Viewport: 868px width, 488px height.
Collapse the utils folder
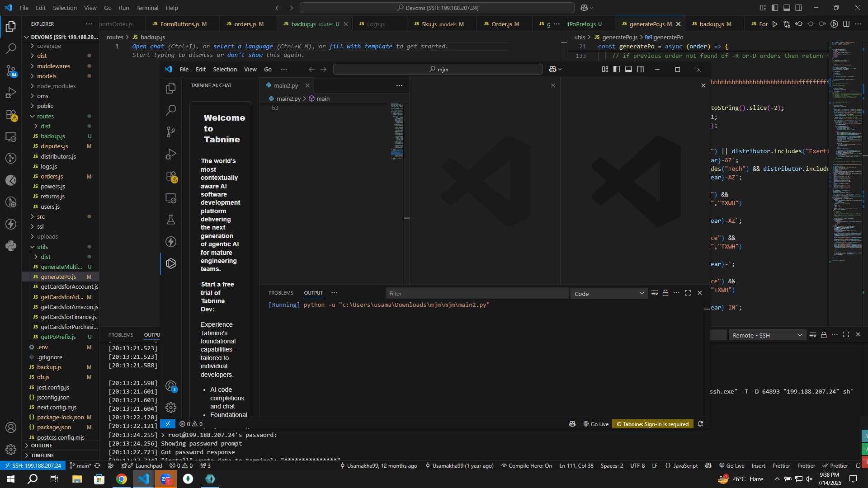pos(61,247)
